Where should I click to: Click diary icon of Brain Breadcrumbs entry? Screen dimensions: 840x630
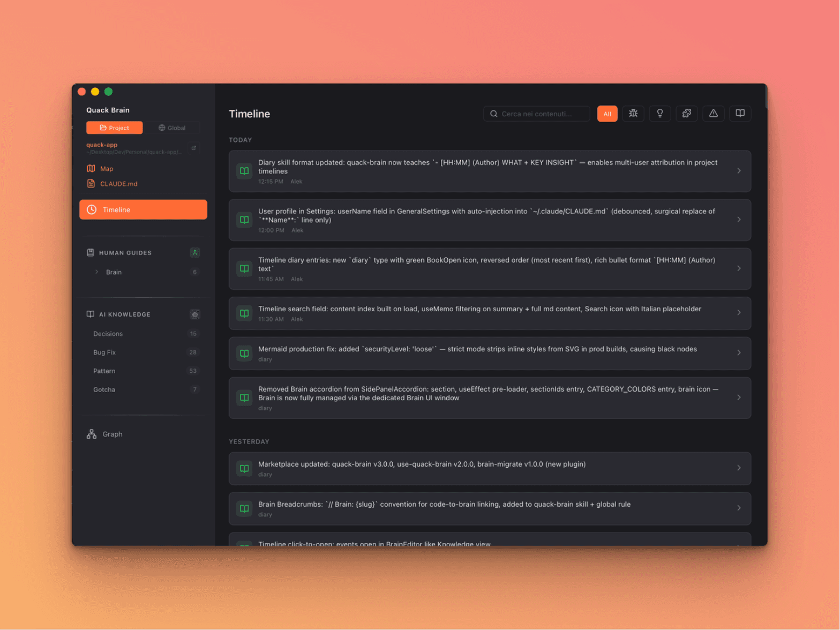(x=244, y=508)
